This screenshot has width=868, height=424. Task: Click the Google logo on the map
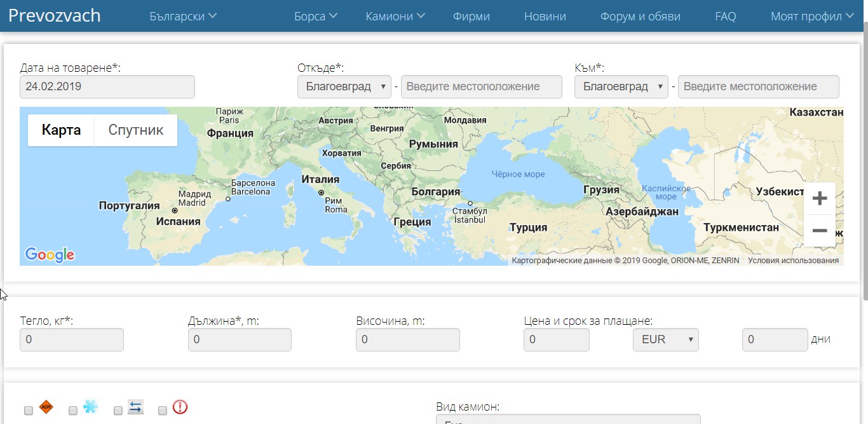50,255
